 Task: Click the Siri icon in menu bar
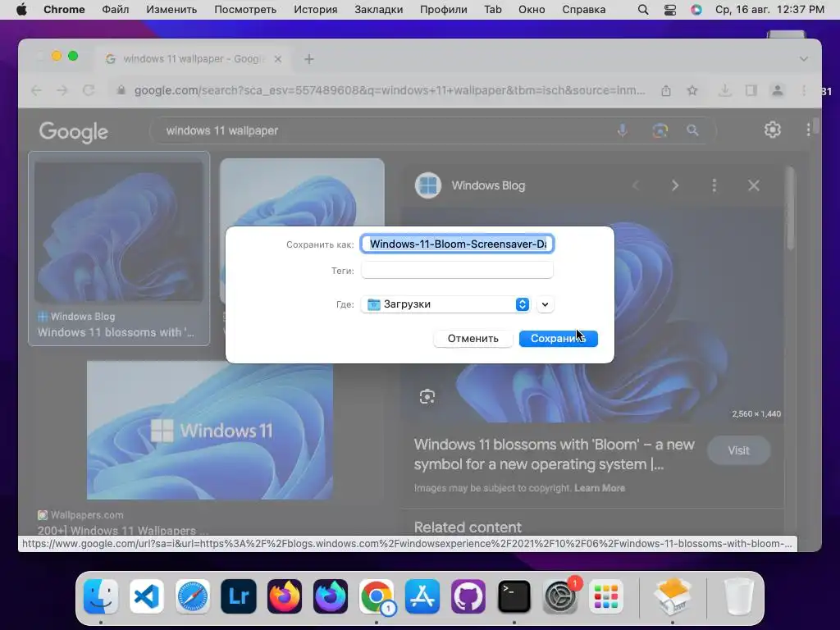pyautogui.click(x=696, y=10)
